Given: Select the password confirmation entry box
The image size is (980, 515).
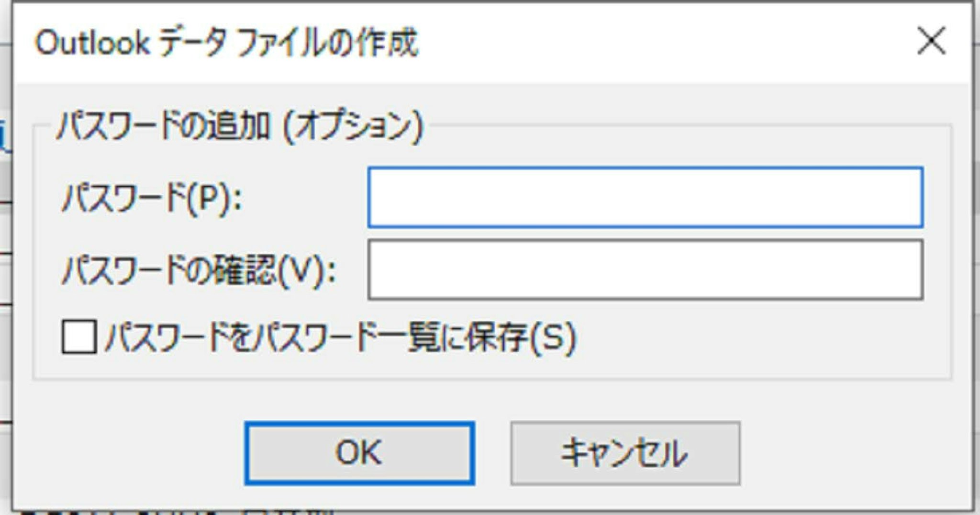Looking at the screenshot, I should tap(645, 270).
